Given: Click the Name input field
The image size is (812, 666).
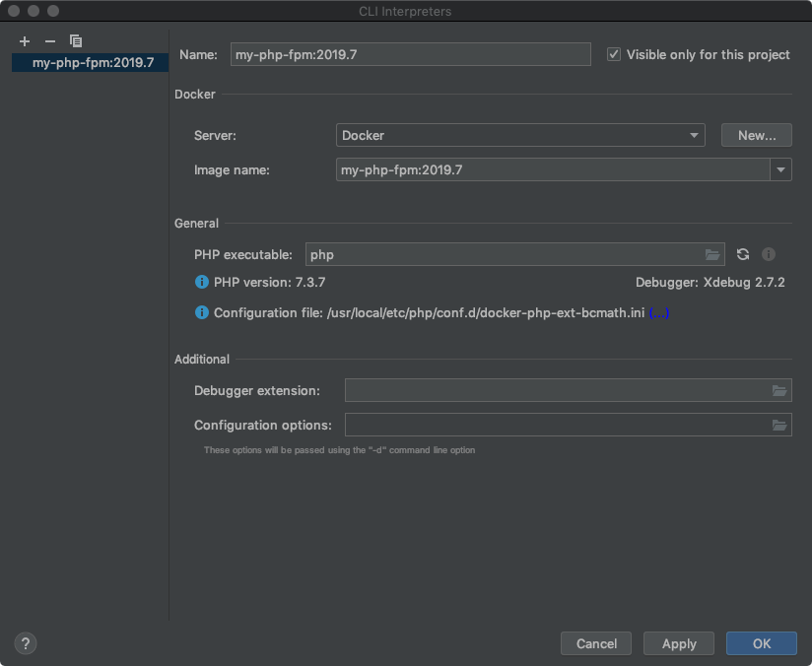Looking at the screenshot, I should click(x=409, y=54).
